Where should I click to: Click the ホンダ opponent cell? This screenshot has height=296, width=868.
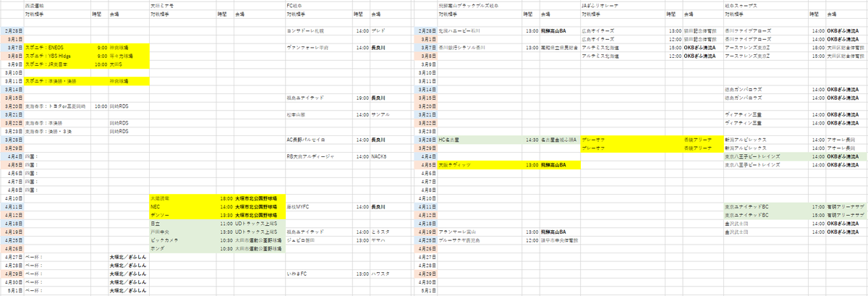tap(183, 248)
